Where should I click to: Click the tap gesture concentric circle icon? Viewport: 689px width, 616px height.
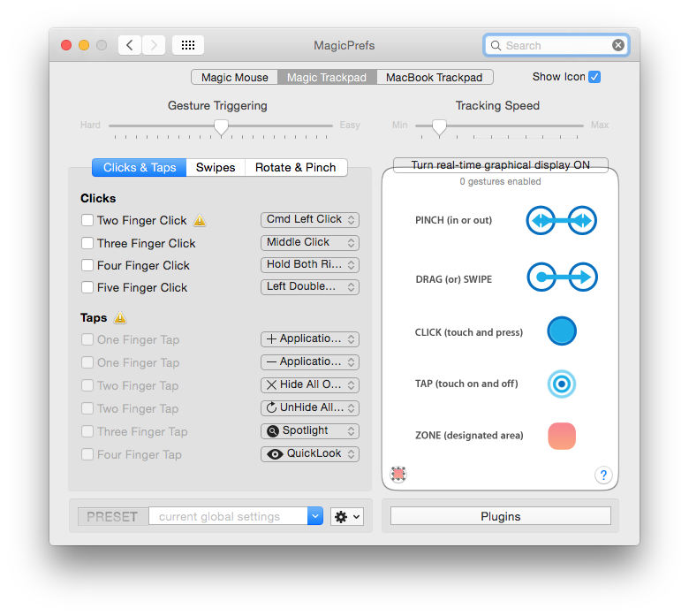pyautogui.click(x=562, y=384)
